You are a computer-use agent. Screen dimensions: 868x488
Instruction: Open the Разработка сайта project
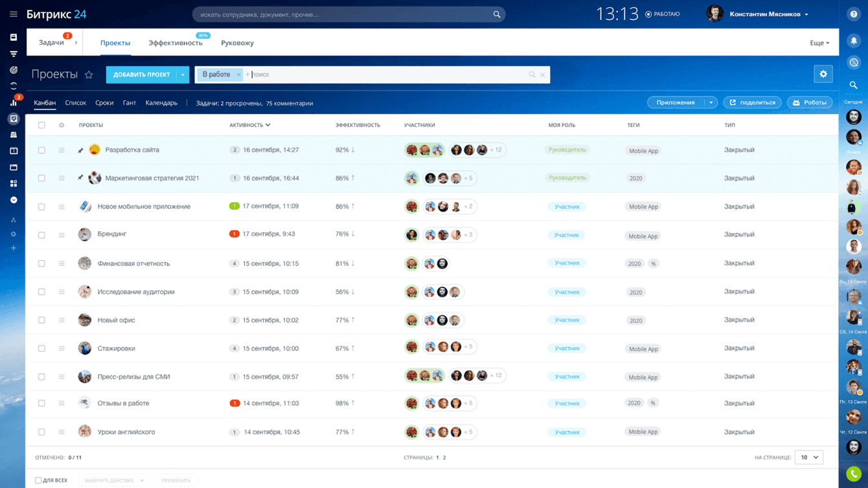132,150
